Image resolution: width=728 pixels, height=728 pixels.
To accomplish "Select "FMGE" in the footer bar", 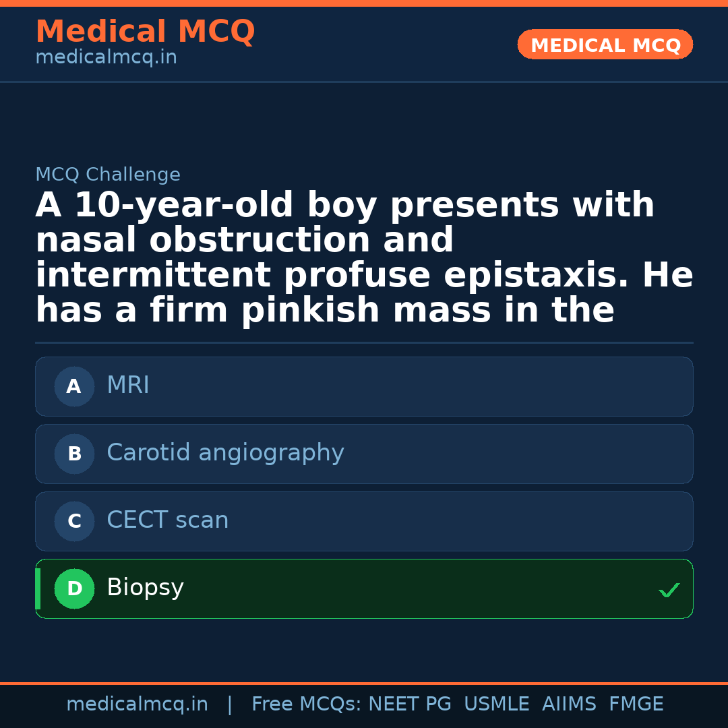I will (636, 704).
